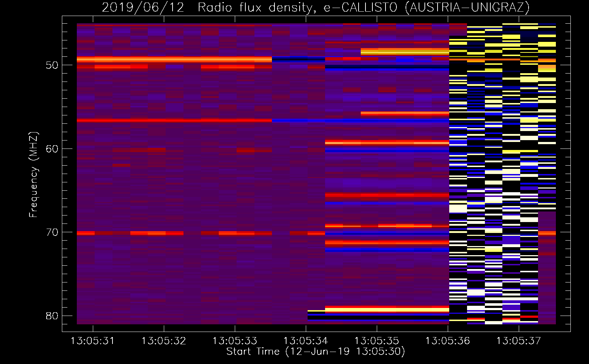
Task: Click the 13:05:32 time tick label
Action: pyautogui.click(x=163, y=341)
